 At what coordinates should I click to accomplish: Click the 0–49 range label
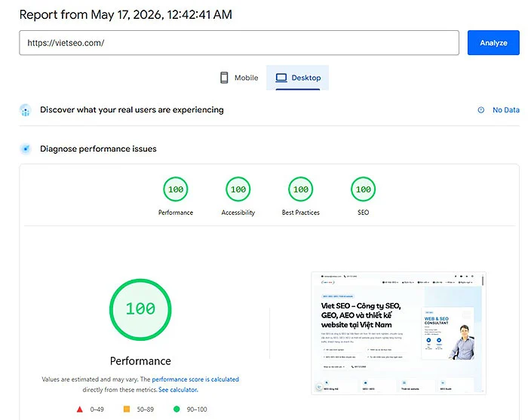click(97, 409)
